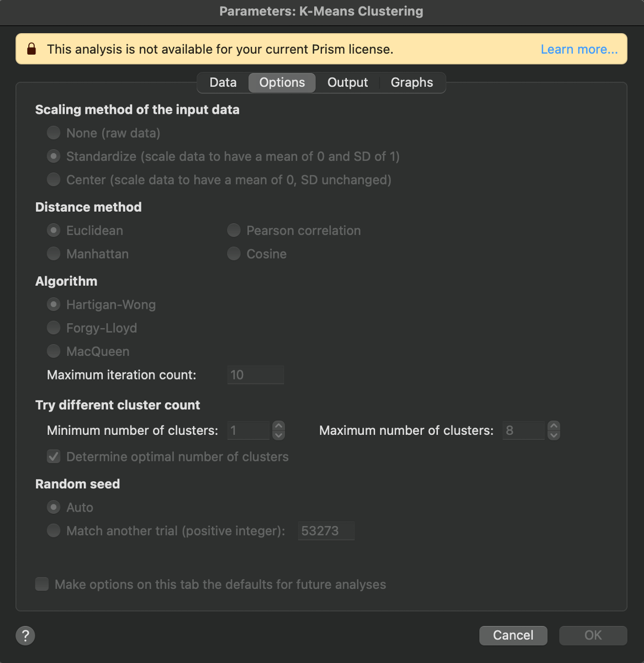Image resolution: width=644 pixels, height=663 pixels.
Task: Click the maximum number of clusters stepper
Action: pos(554,430)
